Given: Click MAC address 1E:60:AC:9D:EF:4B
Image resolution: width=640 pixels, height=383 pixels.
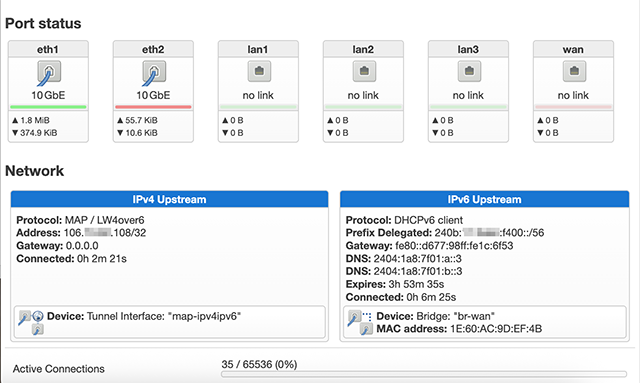Looking at the screenshot, I should coord(459,329).
